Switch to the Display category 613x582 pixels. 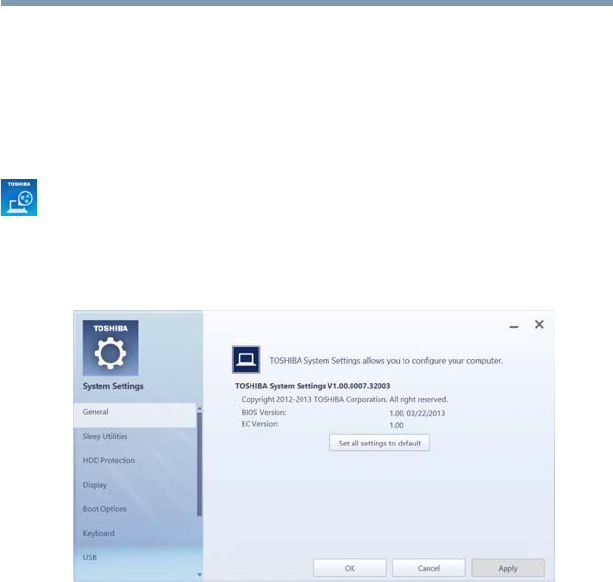pos(134,485)
